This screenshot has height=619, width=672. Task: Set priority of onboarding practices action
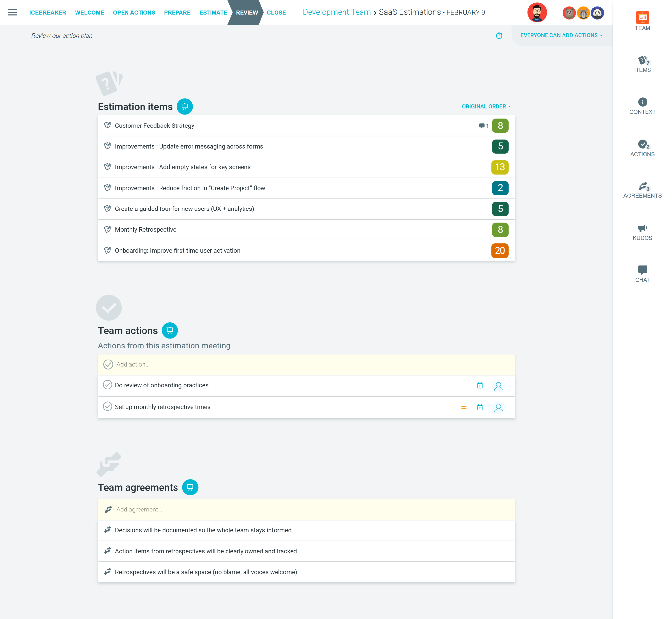pyautogui.click(x=464, y=386)
